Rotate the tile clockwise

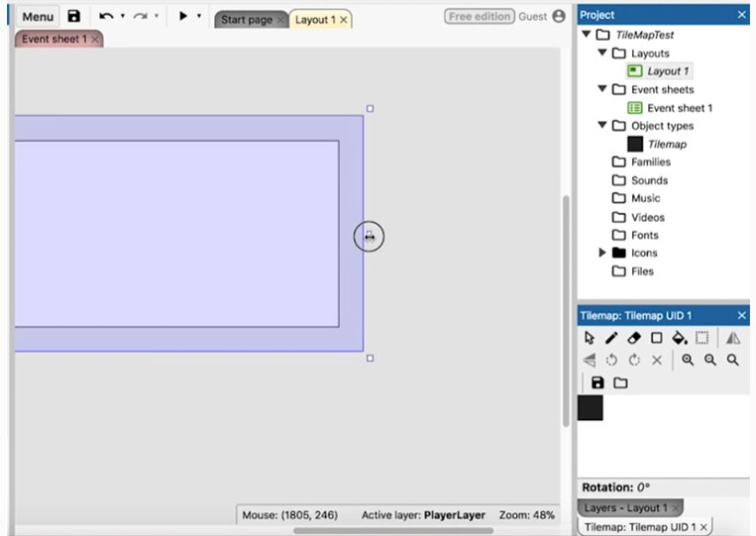(x=634, y=360)
